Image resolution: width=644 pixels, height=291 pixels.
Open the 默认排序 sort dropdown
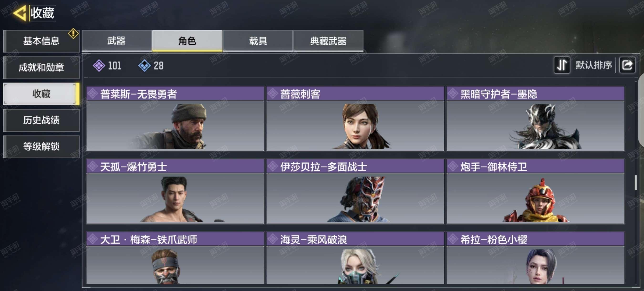coord(593,65)
